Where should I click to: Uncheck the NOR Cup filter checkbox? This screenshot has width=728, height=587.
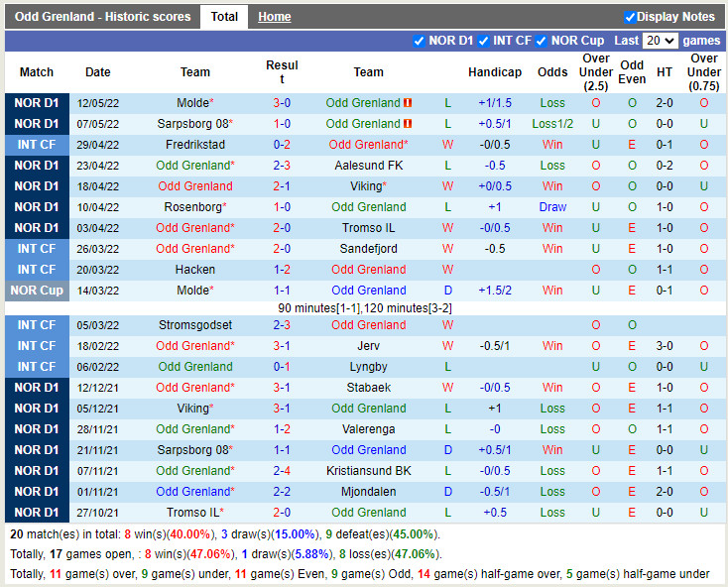[x=542, y=41]
